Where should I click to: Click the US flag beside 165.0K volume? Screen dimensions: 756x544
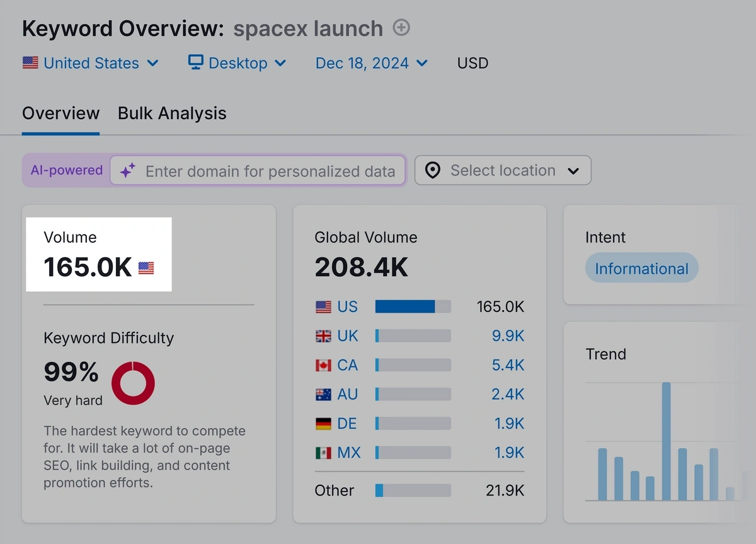pyautogui.click(x=146, y=269)
